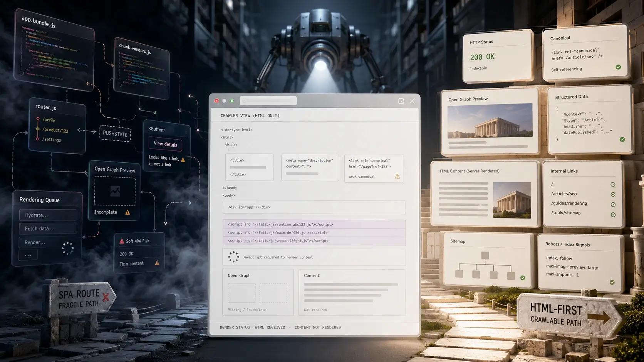644x362 pixels.
Task: Click the red alert icon beside "Soft 404 Risk"
Action: (122, 241)
